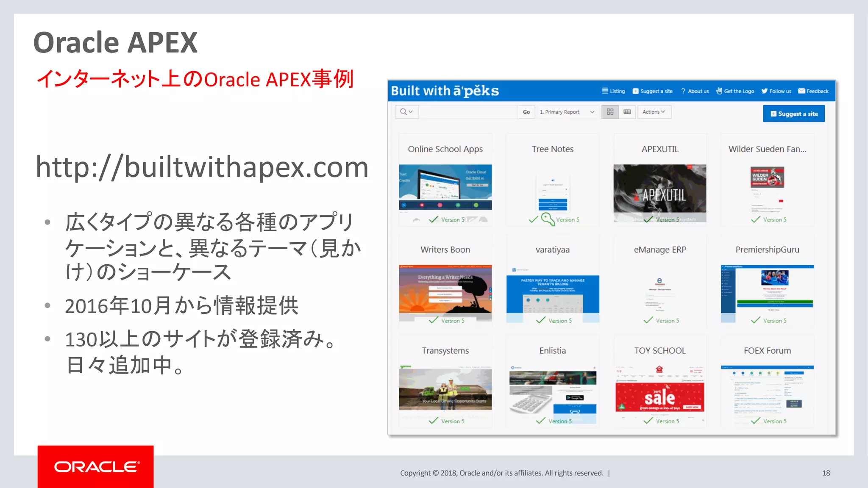Open the varatiyaa card

(x=553, y=280)
